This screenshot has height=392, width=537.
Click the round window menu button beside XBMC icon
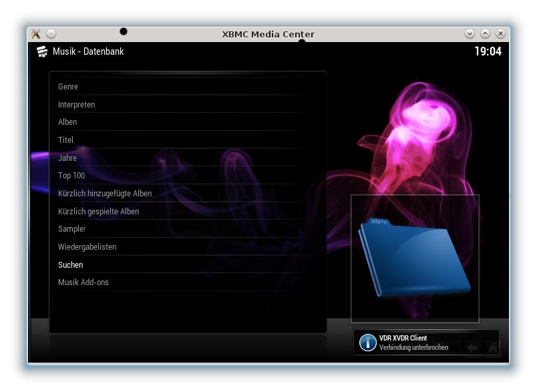pyautogui.click(x=51, y=34)
